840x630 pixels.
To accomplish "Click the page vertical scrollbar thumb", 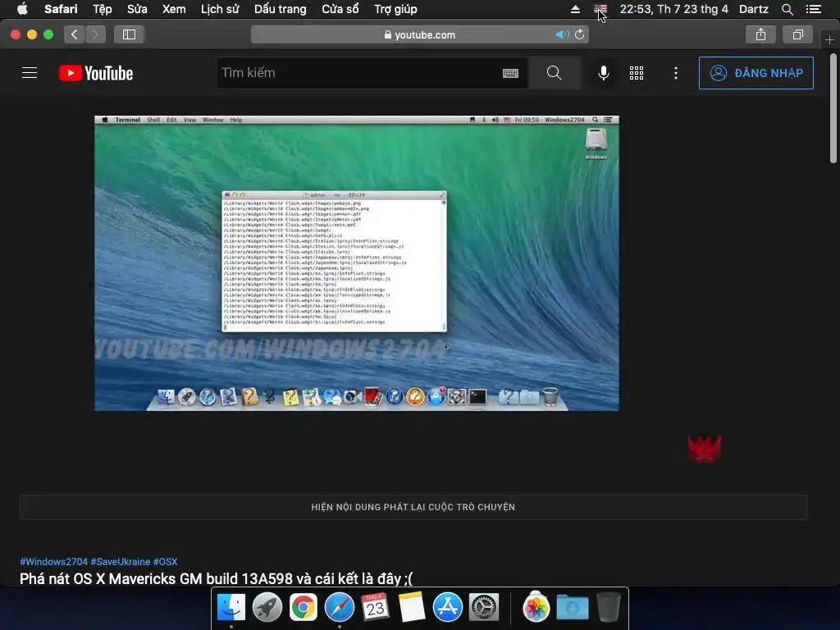I will (x=833, y=107).
